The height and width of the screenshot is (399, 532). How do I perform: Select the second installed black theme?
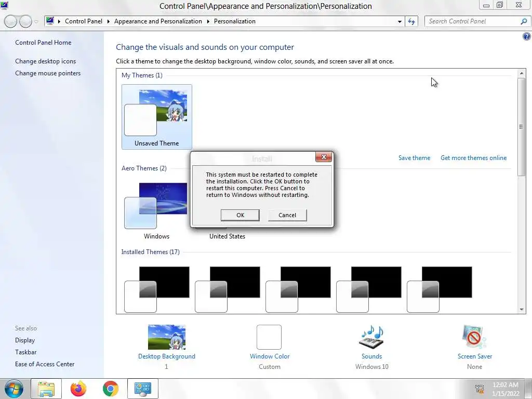(228, 289)
